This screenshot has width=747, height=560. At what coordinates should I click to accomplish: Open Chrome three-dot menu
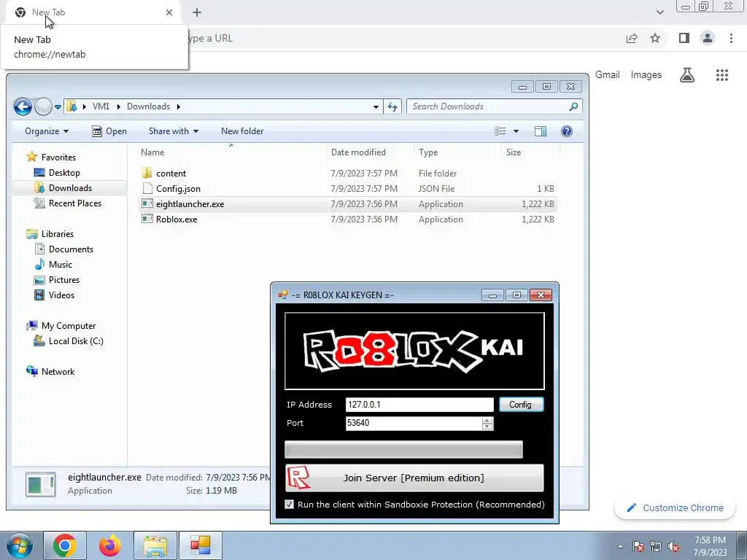click(x=731, y=38)
